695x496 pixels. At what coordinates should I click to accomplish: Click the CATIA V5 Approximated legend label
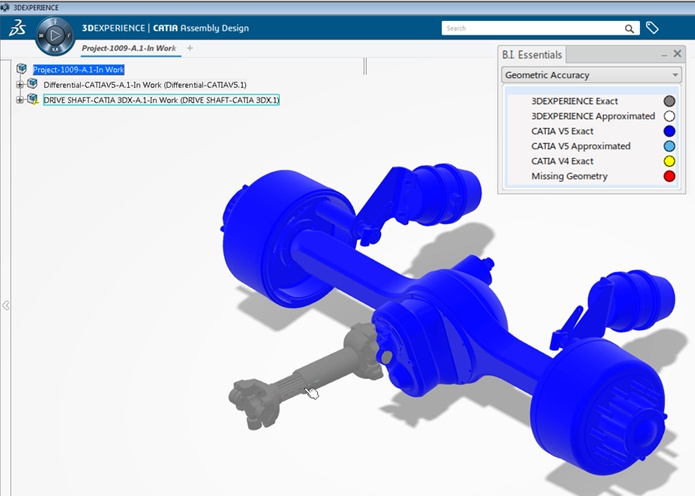coord(581,146)
